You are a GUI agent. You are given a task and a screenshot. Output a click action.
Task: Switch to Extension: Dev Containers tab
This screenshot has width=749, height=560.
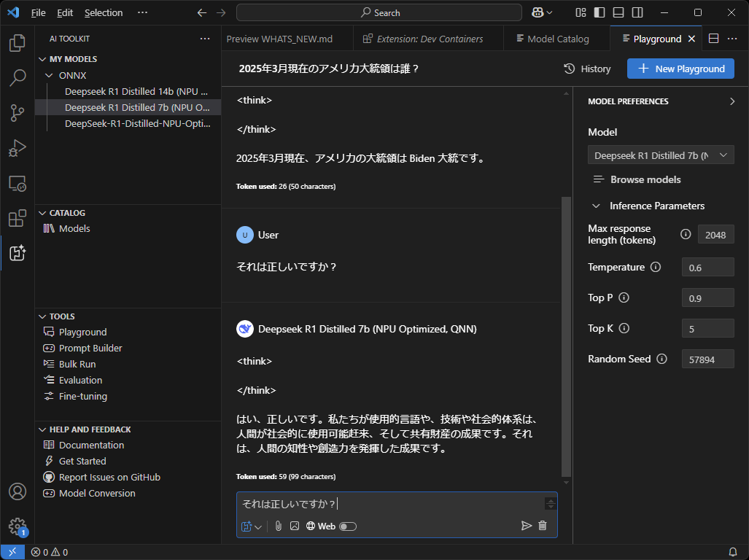pyautogui.click(x=429, y=39)
